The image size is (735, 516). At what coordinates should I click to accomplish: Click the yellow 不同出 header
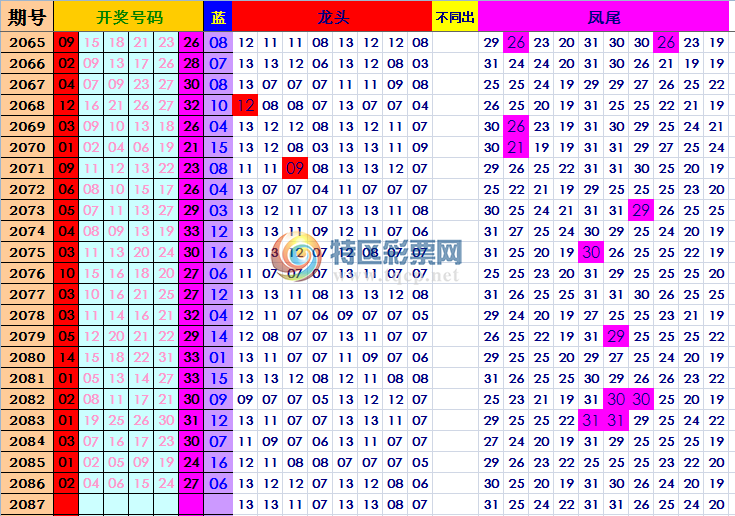[455, 17]
